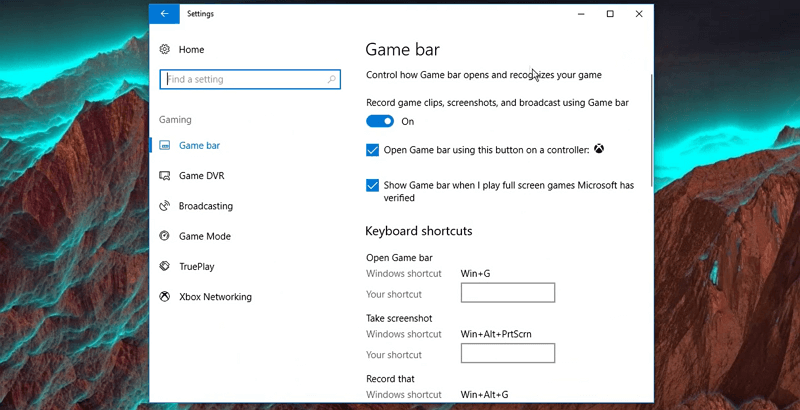
Task: Click the Keyboard shortcuts heading
Action: pos(419,231)
